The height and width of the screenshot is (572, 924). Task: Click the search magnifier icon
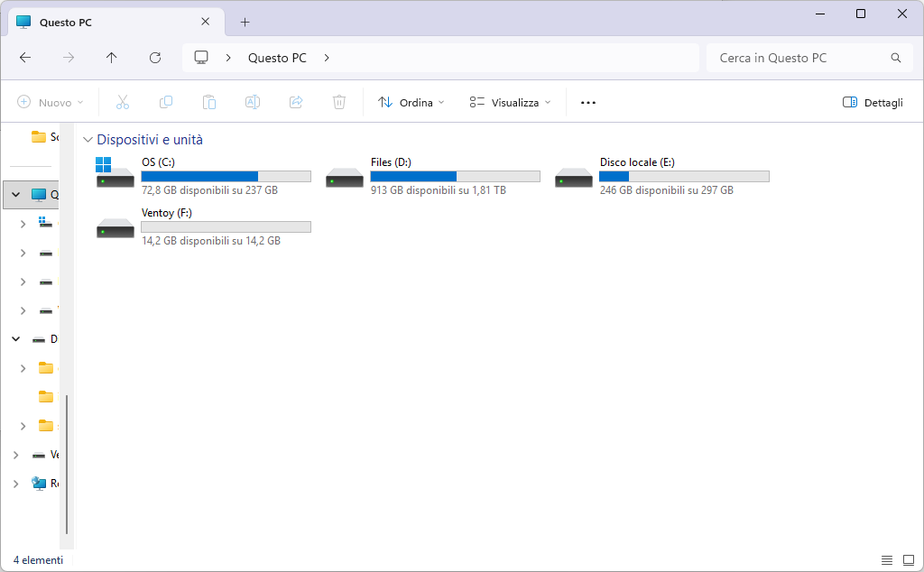click(896, 58)
